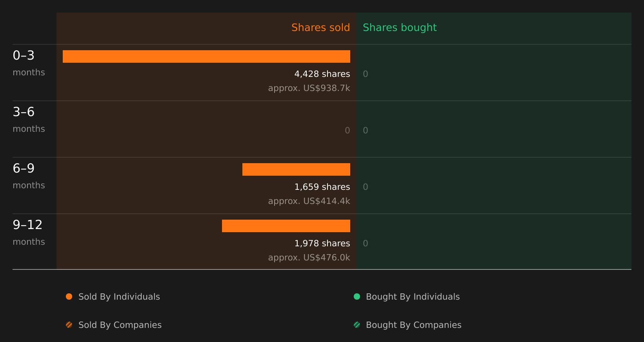Click the 9–12 months orange sold bar
Screen dimensions: 644x342
(x=286, y=226)
